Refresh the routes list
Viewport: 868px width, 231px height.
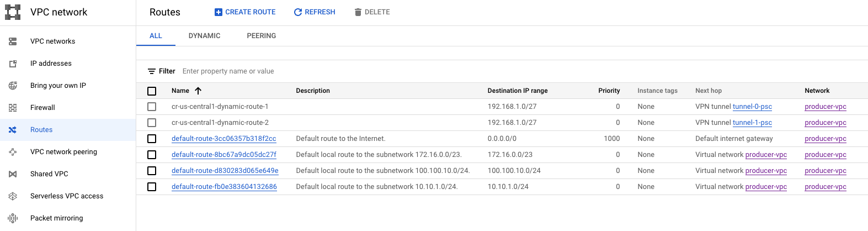pyautogui.click(x=315, y=12)
